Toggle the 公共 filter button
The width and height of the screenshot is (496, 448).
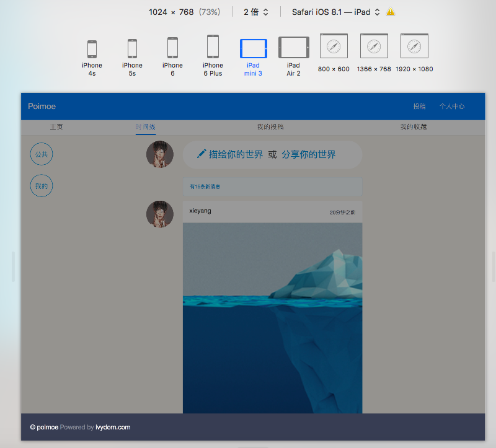[x=41, y=154]
